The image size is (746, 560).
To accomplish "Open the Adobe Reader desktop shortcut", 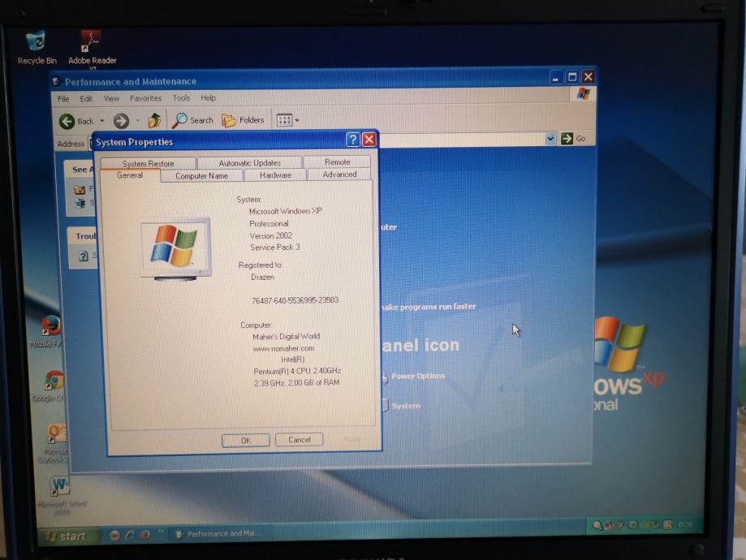I will tap(92, 48).
